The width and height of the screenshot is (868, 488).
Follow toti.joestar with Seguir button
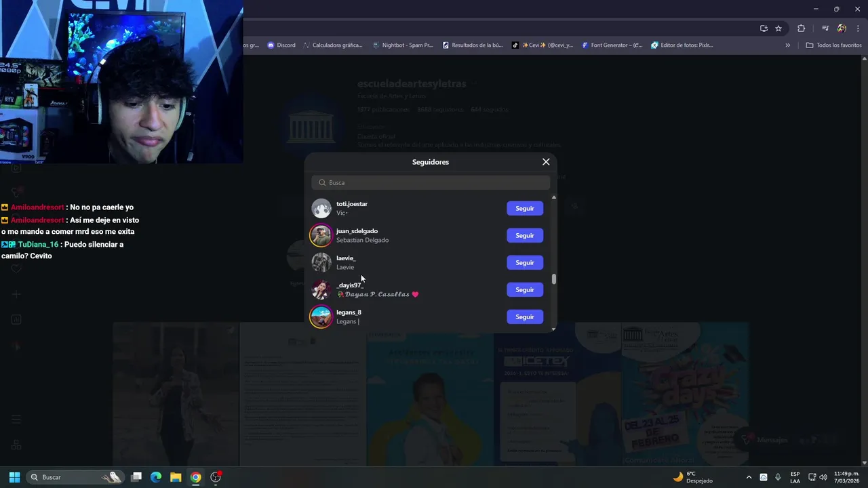[525, 208]
